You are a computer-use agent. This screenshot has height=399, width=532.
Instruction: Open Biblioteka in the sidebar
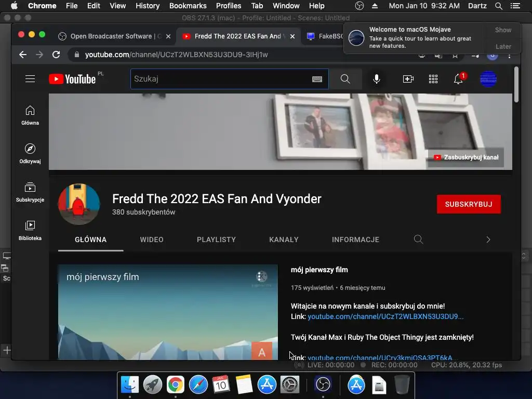(30, 231)
